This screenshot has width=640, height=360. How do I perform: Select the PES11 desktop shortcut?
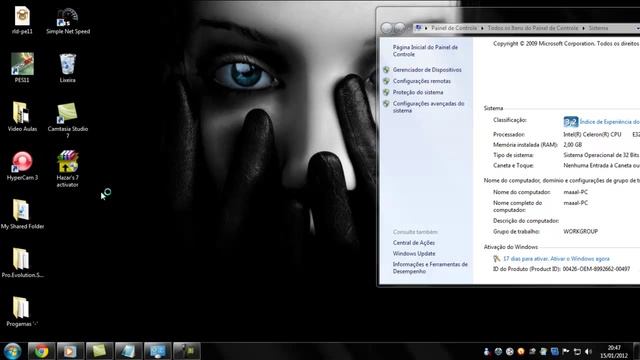(22, 68)
